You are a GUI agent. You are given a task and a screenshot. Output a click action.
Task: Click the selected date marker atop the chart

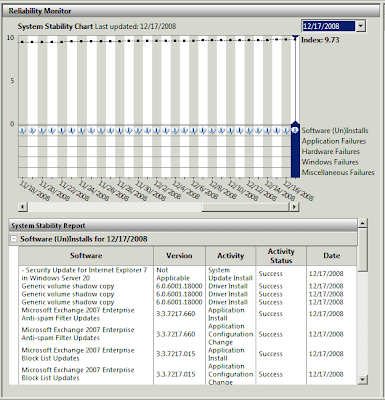pyautogui.click(x=295, y=37)
